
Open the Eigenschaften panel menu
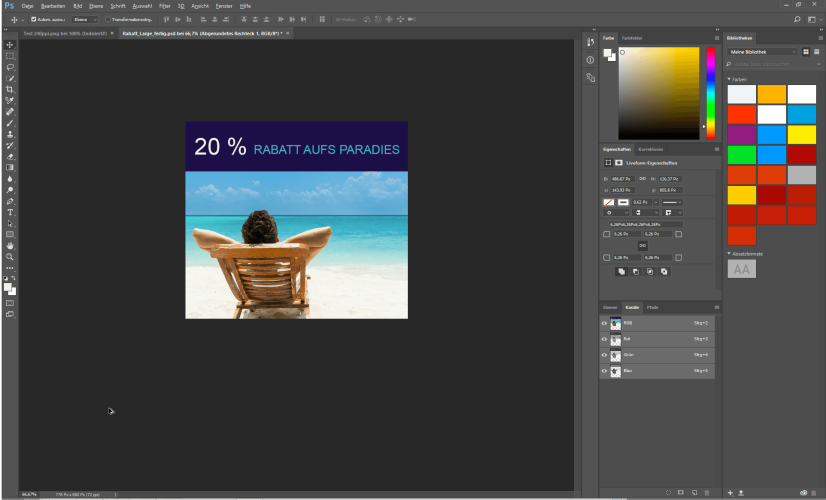click(716, 149)
